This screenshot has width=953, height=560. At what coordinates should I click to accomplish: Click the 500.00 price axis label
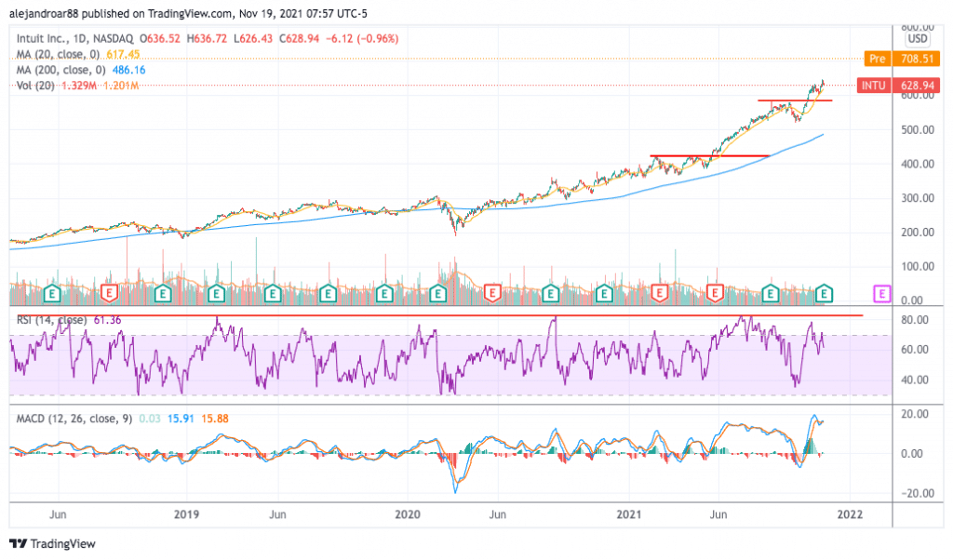918,129
